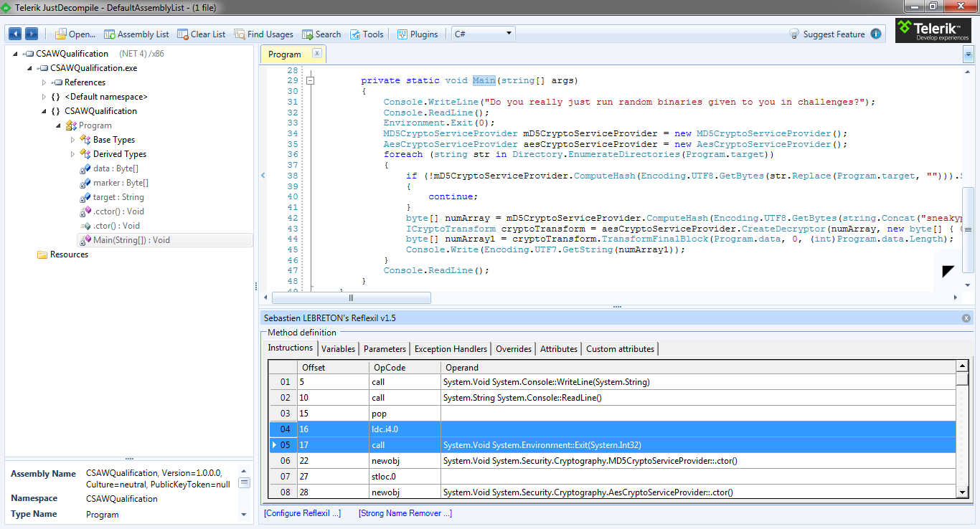Viewport: 980px width, 529px height.
Task: Click the back navigation arrow
Action: click(15, 34)
